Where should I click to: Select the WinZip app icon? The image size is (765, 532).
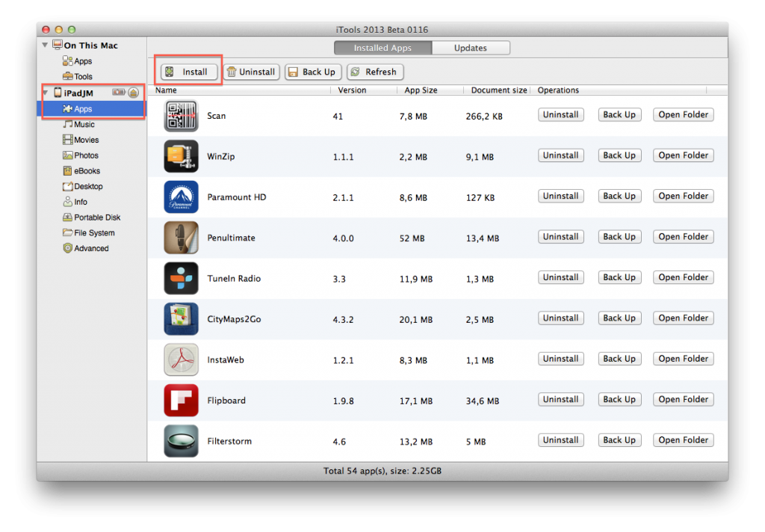pyautogui.click(x=181, y=156)
